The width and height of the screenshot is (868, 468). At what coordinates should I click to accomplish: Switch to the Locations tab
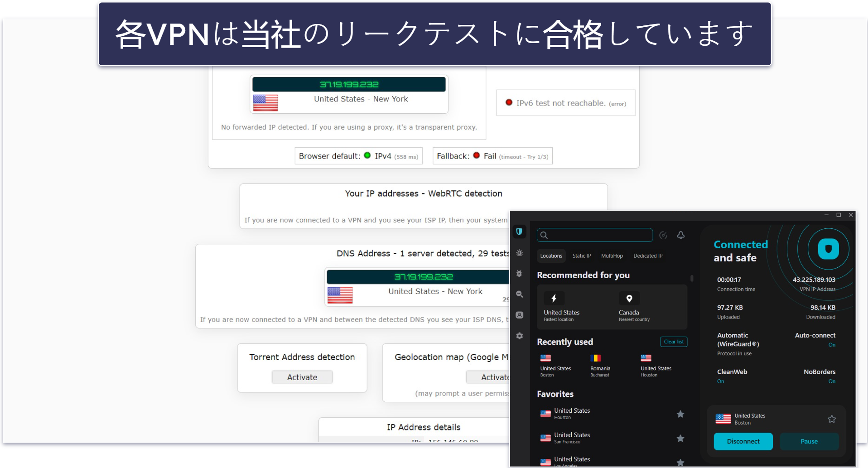pyautogui.click(x=551, y=256)
